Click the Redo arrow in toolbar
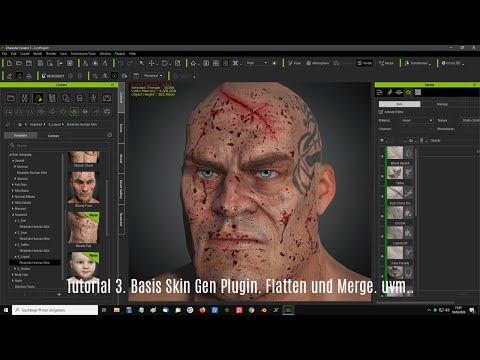Screen dimensions: 480x360 tap(130, 63)
